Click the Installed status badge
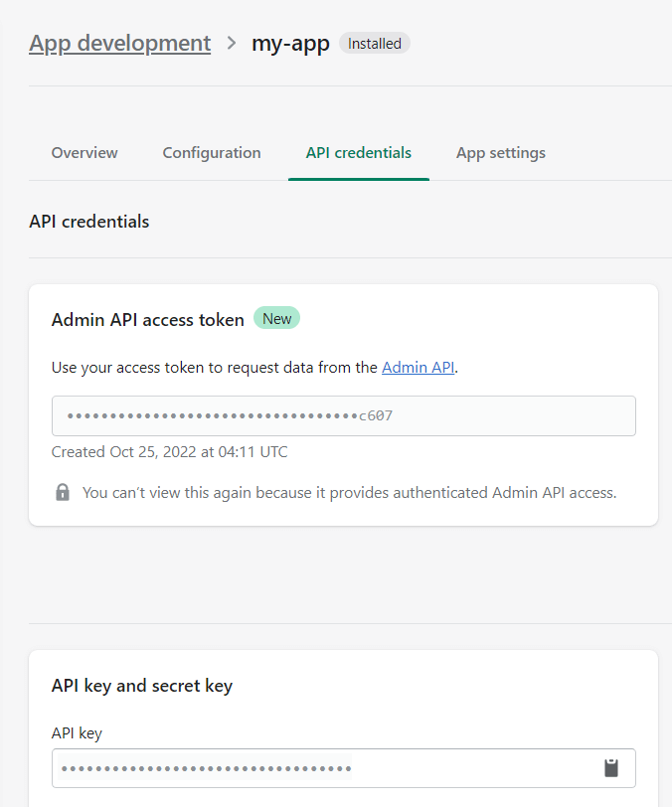The image size is (672, 807). [x=375, y=44]
